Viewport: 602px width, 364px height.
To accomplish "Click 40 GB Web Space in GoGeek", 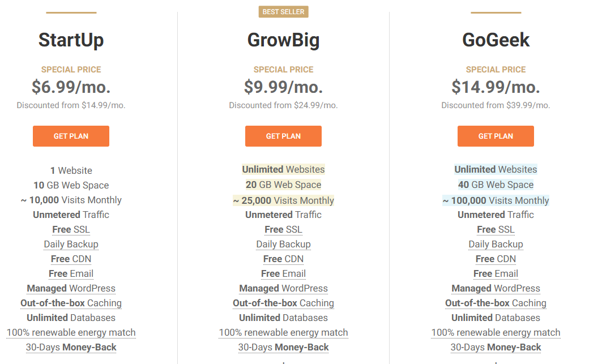I will [496, 185].
